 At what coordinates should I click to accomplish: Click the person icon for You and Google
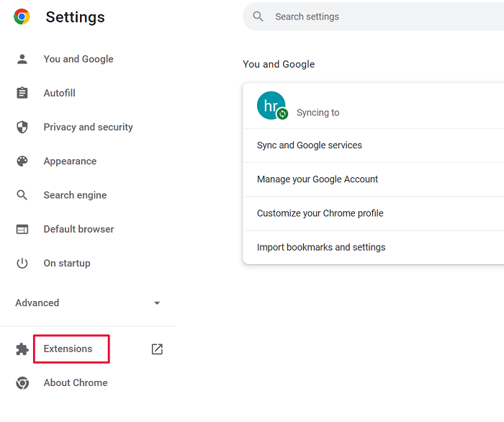[22, 59]
